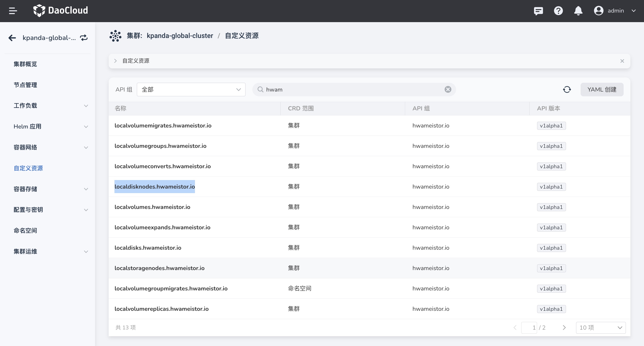Click 集群 scope in localstoragenodes row
Viewport: 644px width, 346px height.
pyautogui.click(x=294, y=268)
